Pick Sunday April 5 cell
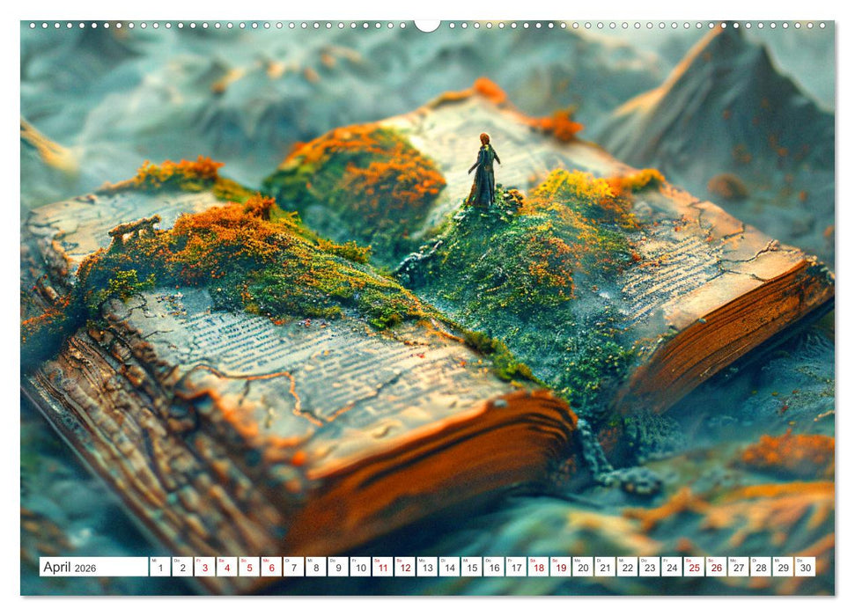The image size is (855, 616). [x=249, y=567]
